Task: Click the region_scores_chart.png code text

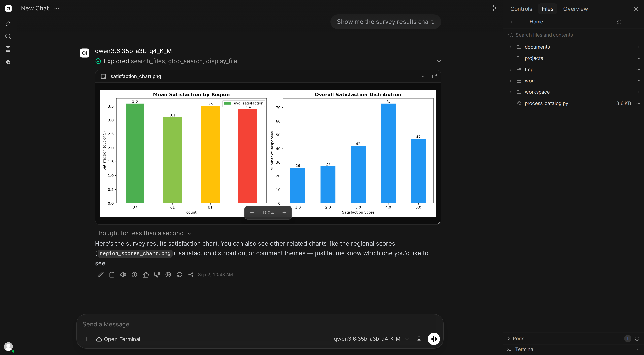Action: [x=135, y=254]
